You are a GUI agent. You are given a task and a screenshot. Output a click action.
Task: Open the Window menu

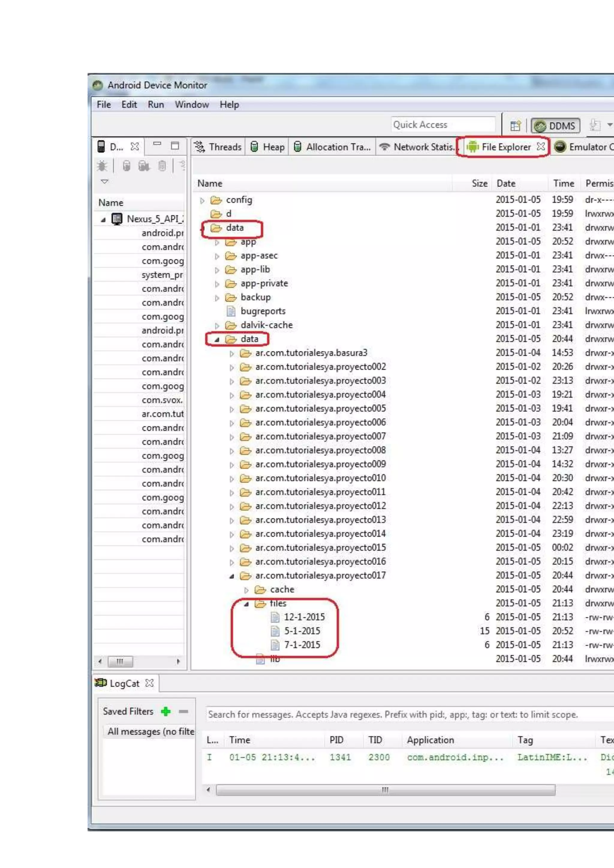click(192, 104)
